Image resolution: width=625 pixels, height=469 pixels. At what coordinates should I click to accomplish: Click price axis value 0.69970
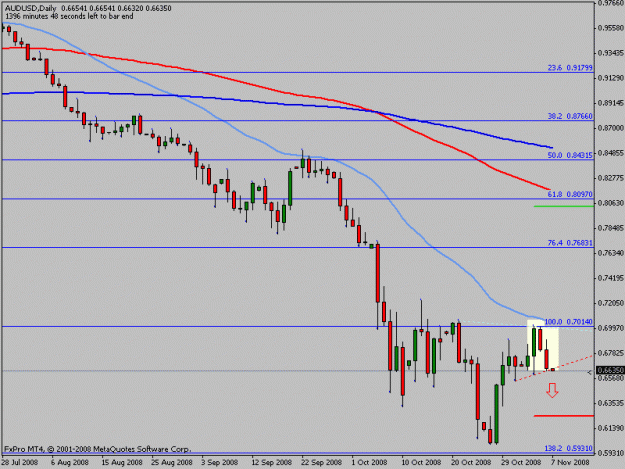[x=610, y=328]
